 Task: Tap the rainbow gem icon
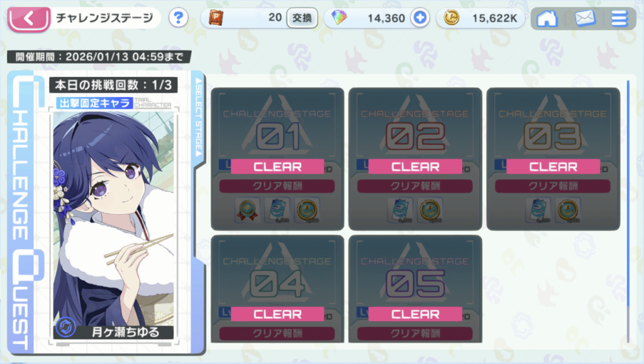pos(339,18)
